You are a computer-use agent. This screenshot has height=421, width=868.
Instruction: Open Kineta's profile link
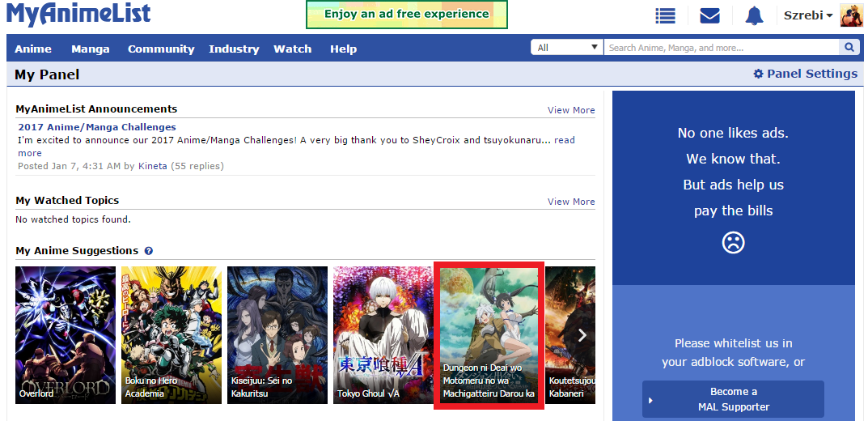(152, 166)
